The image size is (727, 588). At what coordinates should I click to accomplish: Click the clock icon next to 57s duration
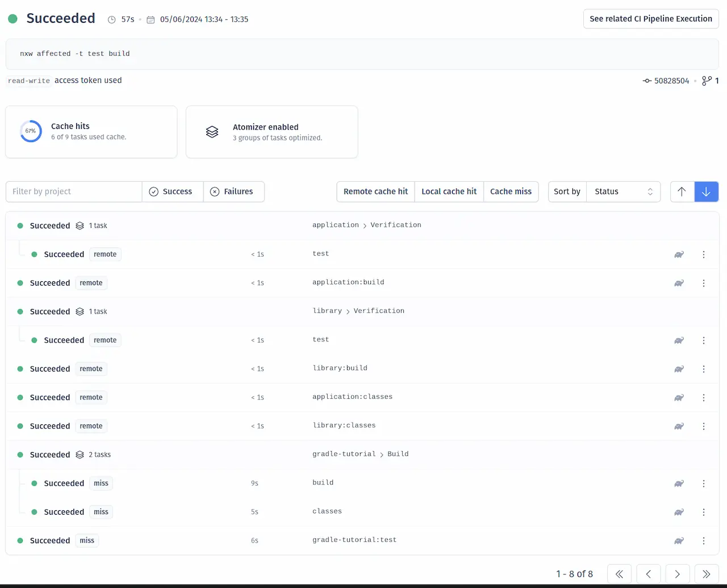[x=111, y=19]
